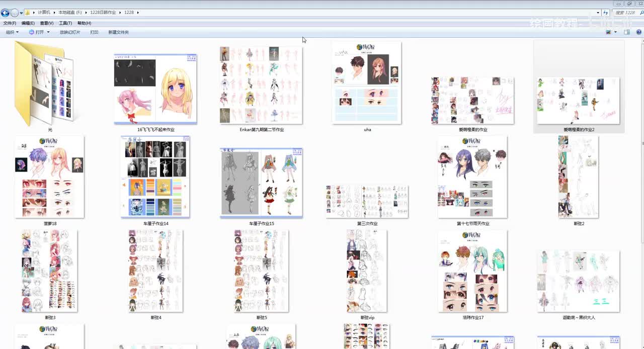Select the 遊勤鹿～黑织大人 thumbnail

[579, 281]
